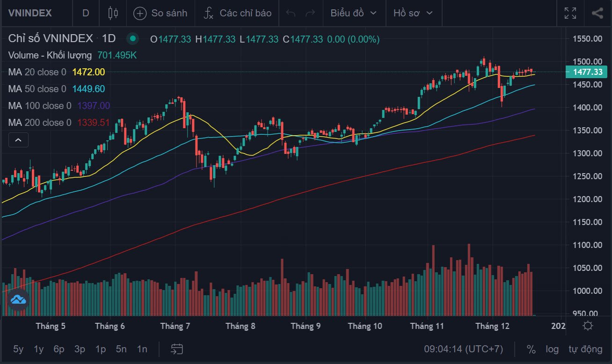Click the redo arrow
The height and width of the screenshot is (364, 612).
point(310,13)
